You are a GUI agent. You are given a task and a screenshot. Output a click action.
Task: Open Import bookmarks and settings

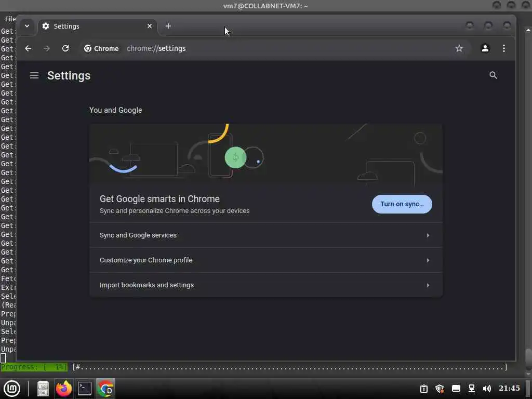[266, 285]
